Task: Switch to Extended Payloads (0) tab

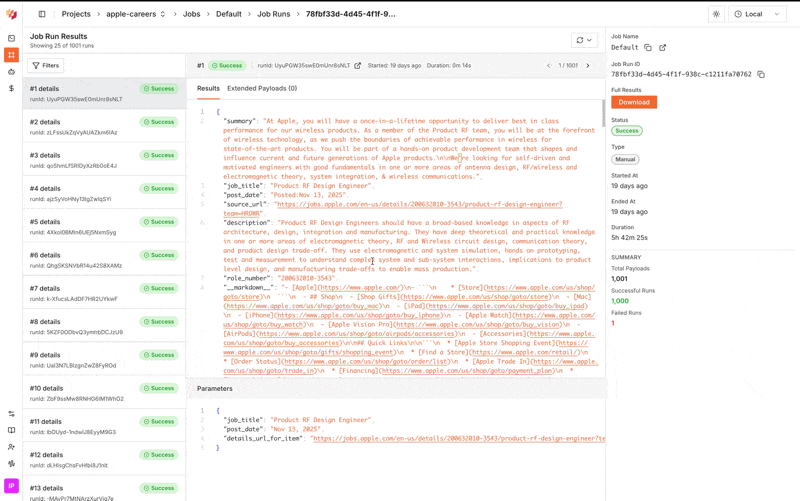Action: click(x=262, y=88)
